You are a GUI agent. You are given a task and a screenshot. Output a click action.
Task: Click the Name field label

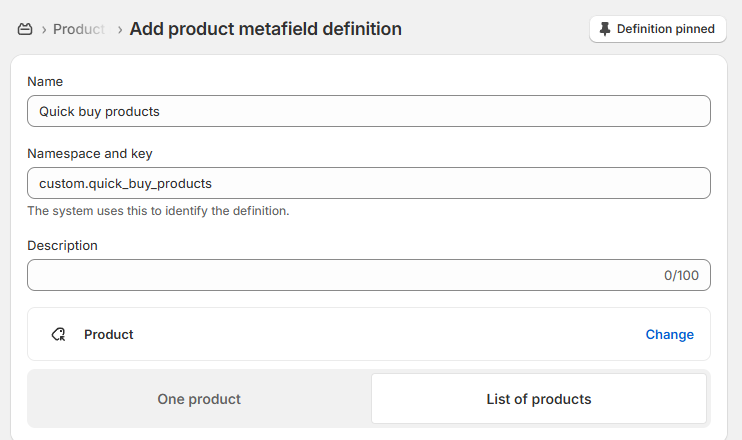pos(45,81)
